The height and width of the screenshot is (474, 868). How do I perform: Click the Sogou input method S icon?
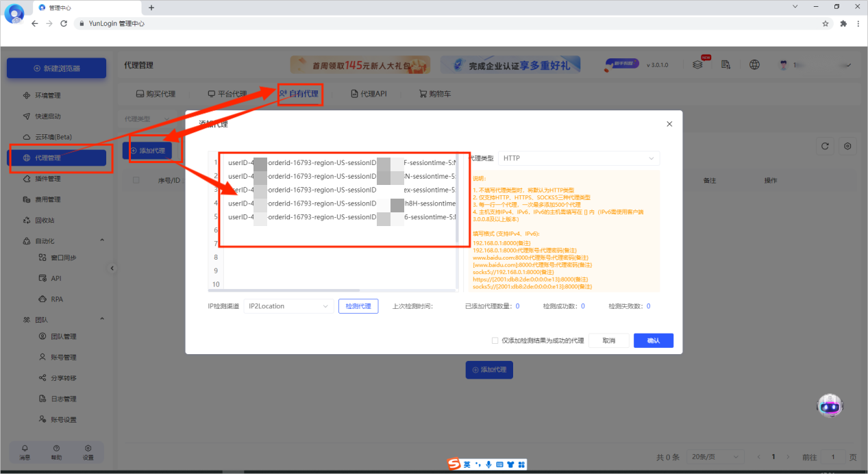454,464
